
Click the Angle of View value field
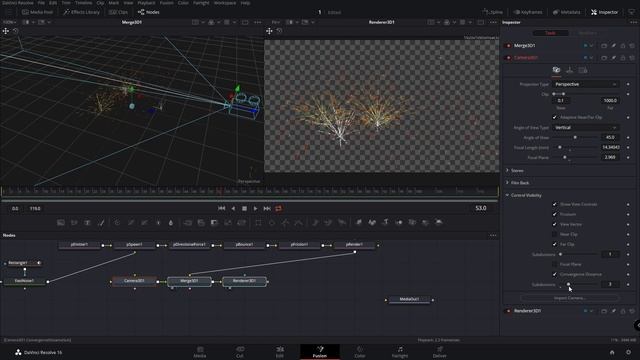pos(610,138)
